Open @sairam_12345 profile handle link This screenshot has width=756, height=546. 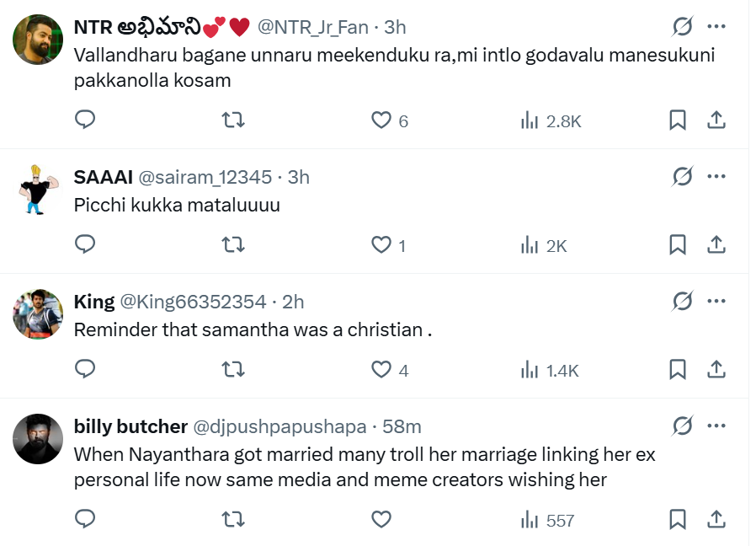pyautogui.click(x=205, y=177)
